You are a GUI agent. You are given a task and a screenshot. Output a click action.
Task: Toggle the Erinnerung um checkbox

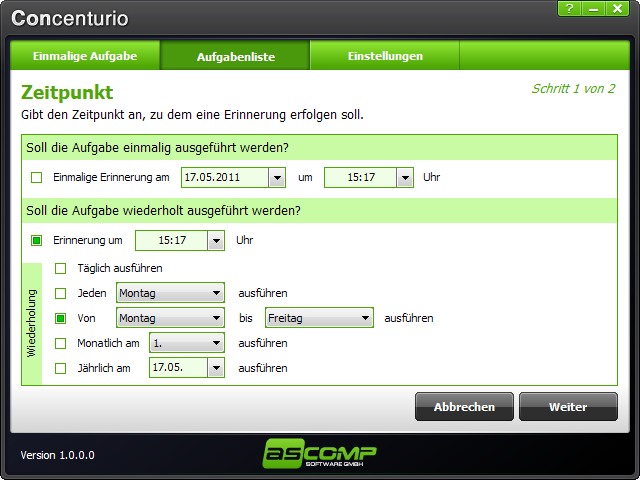pyautogui.click(x=37, y=240)
